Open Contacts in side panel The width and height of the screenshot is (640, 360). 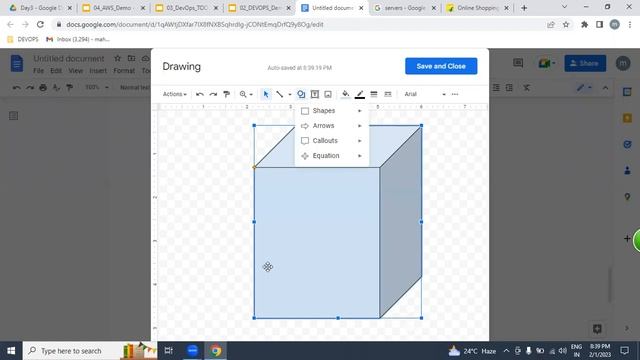point(627,171)
